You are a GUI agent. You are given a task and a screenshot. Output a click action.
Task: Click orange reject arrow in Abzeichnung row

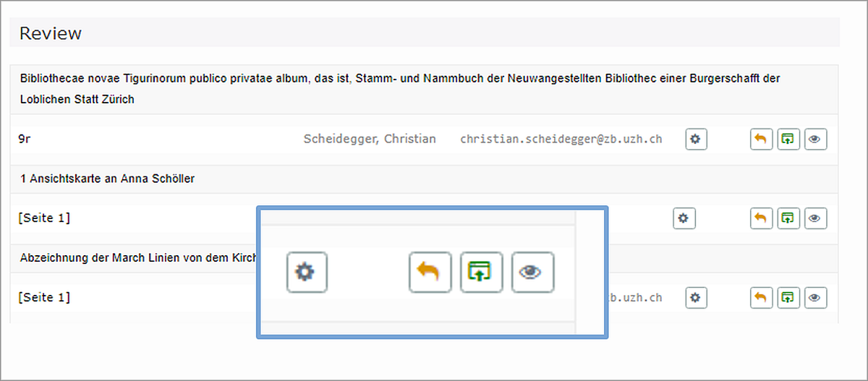click(x=762, y=297)
